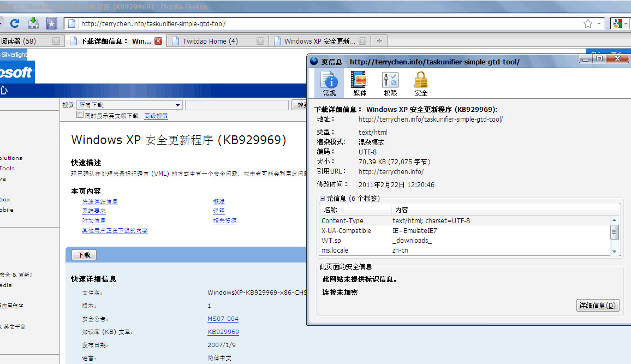Minimize the Page Info window
Viewport: 631px width, 364px height.
tap(586, 59)
